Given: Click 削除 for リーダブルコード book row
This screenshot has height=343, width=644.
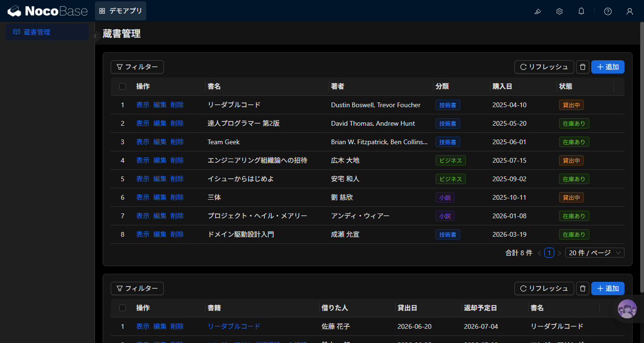Looking at the screenshot, I should [177, 105].
